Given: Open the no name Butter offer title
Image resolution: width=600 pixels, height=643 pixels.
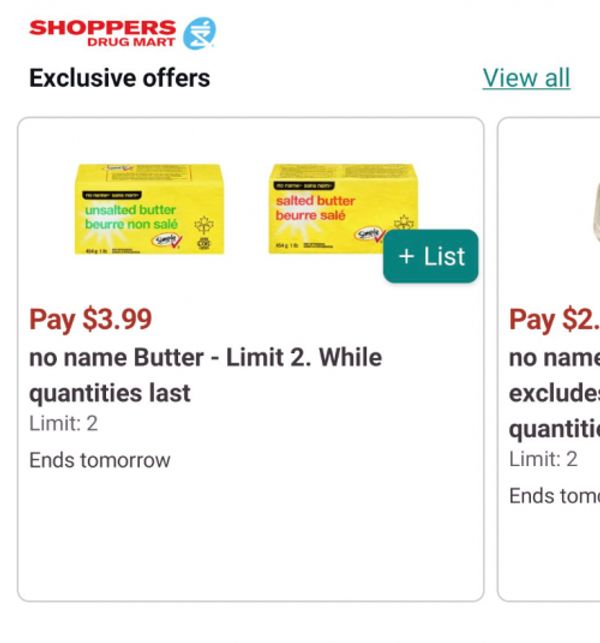Looking at the screenshot, I should tap(205, 375).
